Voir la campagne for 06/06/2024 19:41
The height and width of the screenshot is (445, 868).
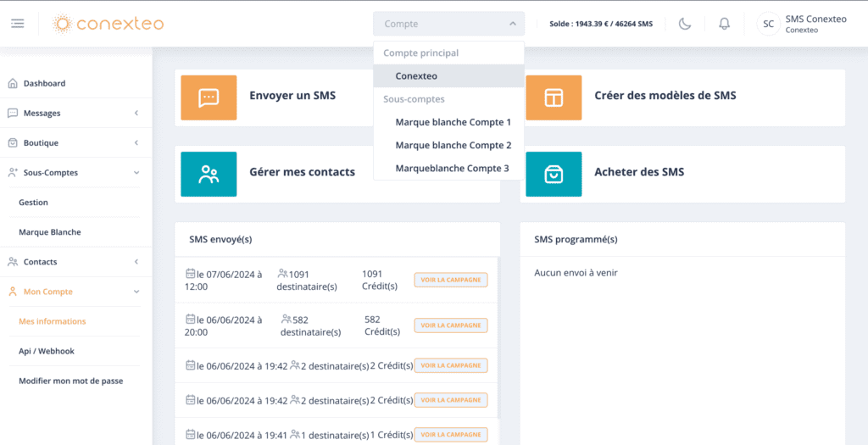451,435
